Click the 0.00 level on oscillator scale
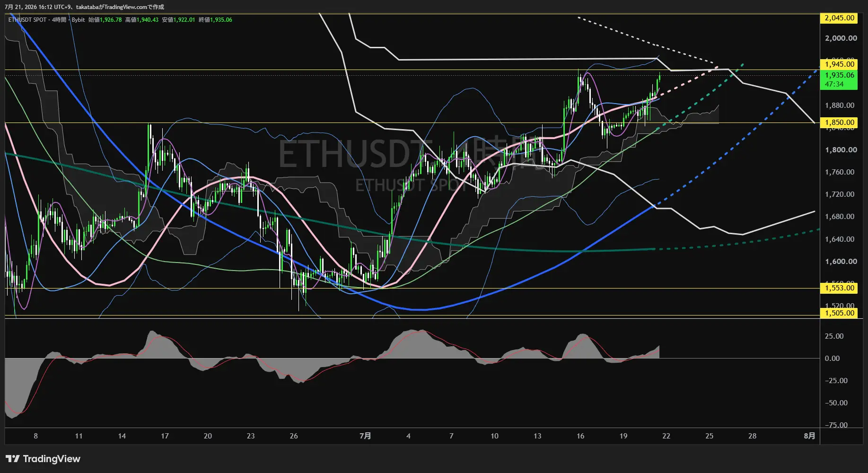 (x=832, y=359)
